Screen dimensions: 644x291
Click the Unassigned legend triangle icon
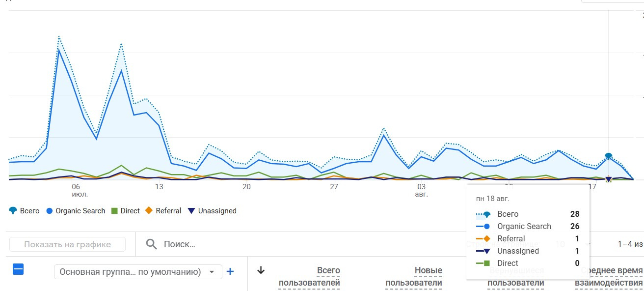pos(191,211)
